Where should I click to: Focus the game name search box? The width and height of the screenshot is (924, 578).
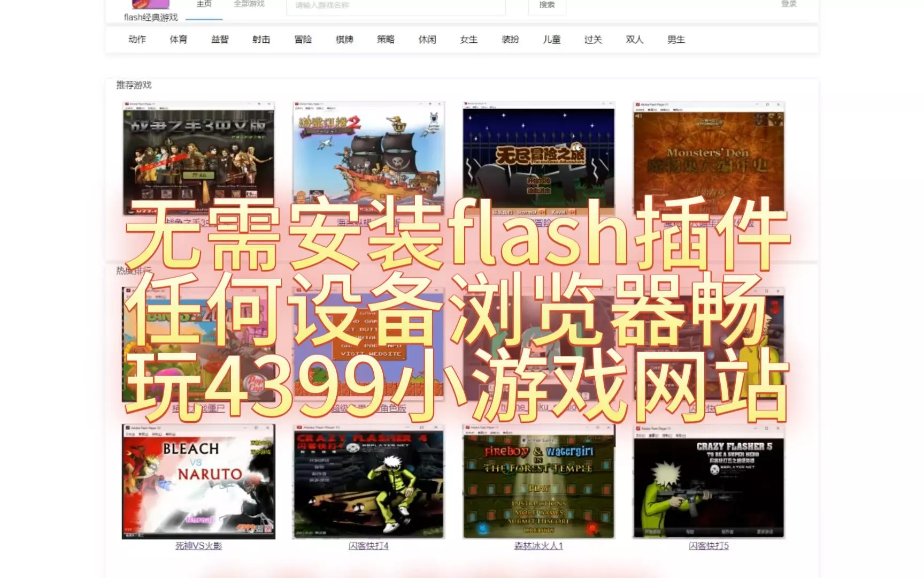coord(396,6)
